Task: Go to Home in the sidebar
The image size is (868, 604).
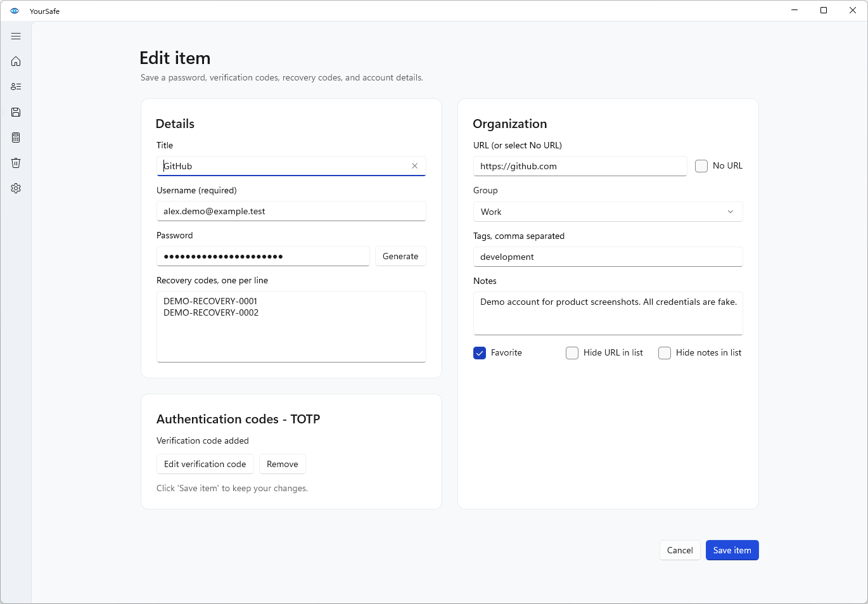Action: click(16, 61)
